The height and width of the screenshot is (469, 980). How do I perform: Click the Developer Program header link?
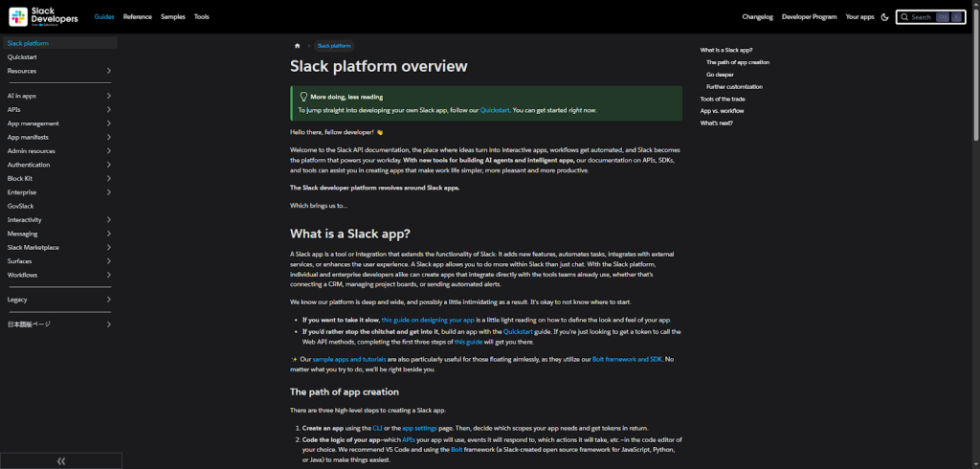[809, 17]
